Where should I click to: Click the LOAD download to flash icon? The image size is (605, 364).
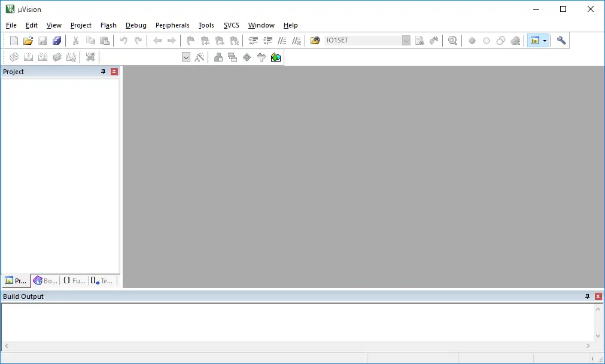90,57
